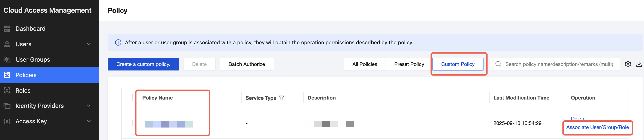The image size is (644, 140).
Task: Click the Batch Authorize button
Action: pyautogui.click(x=247, y=64)
